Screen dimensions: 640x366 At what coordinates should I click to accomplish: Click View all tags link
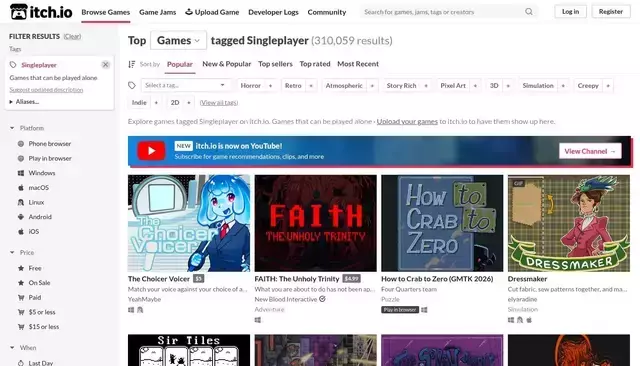pyautogui.click(x=219, y=103)
